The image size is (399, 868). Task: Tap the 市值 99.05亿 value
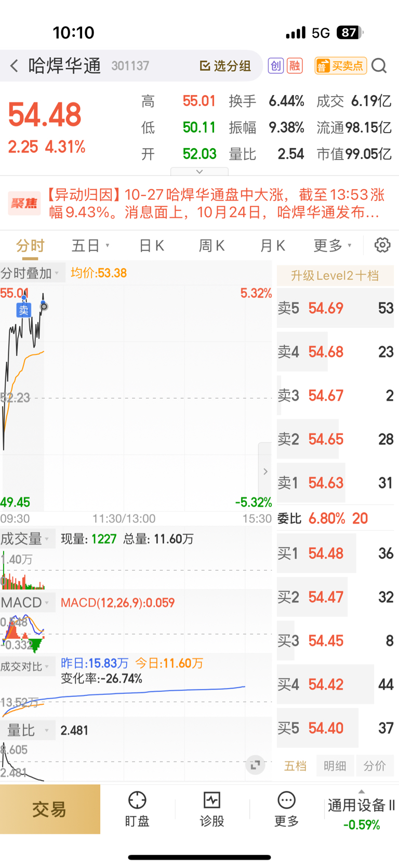pyautogui.click(x=368, y=154)
